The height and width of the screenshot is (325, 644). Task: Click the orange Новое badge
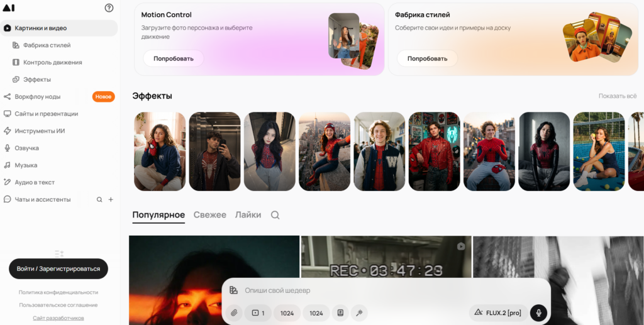coord(104,97)
